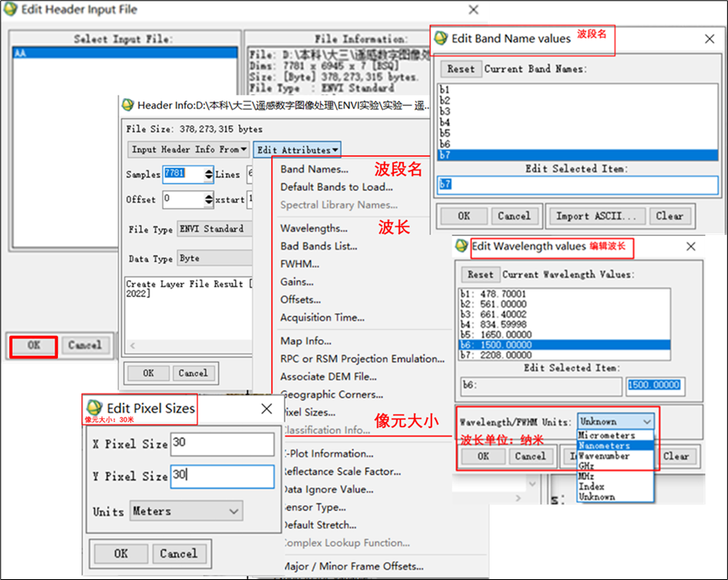Image resolution: width=728 pixels, height=580 pixels.
Task: Open the Input Header Info From dropdown
Action: [x=188, y=149]
